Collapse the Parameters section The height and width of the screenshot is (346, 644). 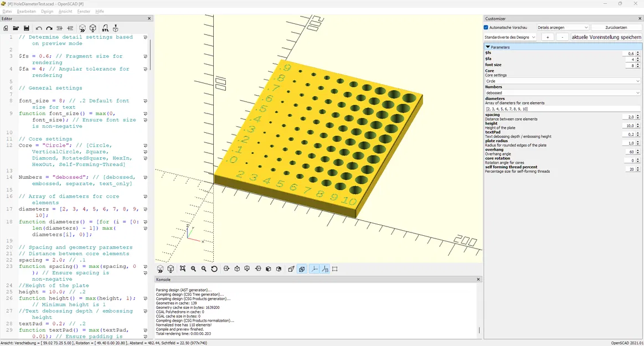coord(488,47)
